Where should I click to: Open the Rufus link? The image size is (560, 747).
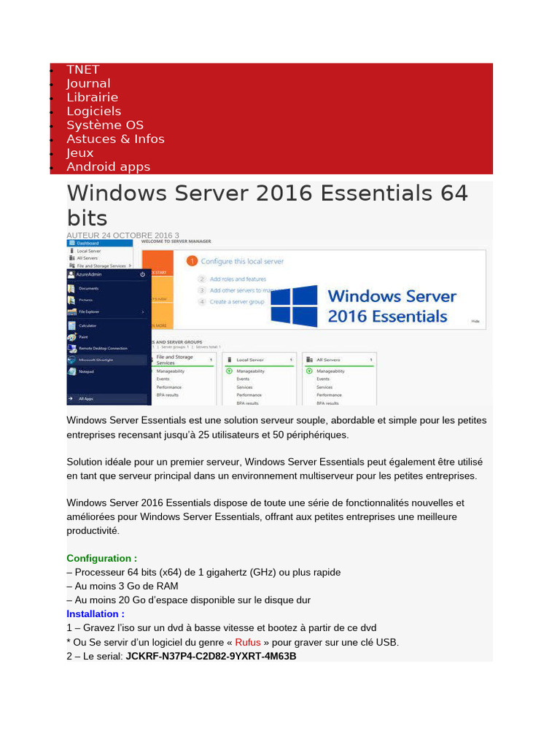pyautogui.click(x=248, y=642)
